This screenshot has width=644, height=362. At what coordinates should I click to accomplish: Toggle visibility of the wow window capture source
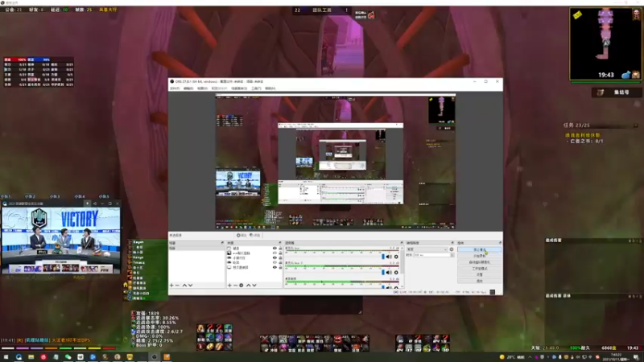[275, 253]
